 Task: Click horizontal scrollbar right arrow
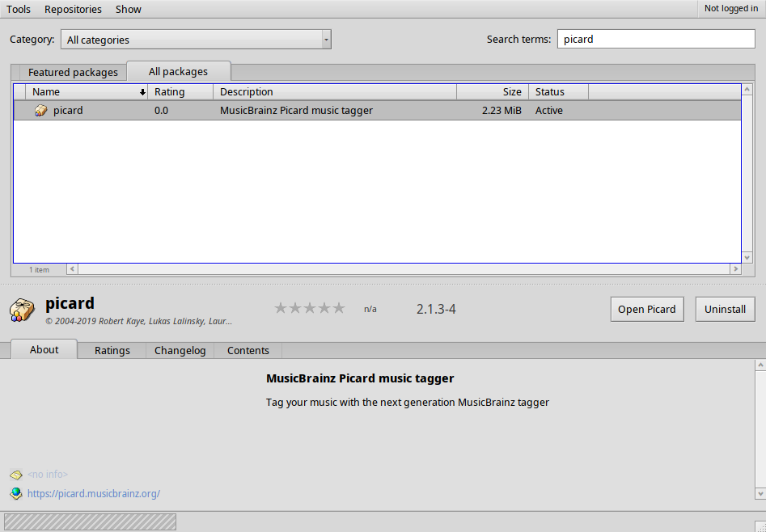736,268
